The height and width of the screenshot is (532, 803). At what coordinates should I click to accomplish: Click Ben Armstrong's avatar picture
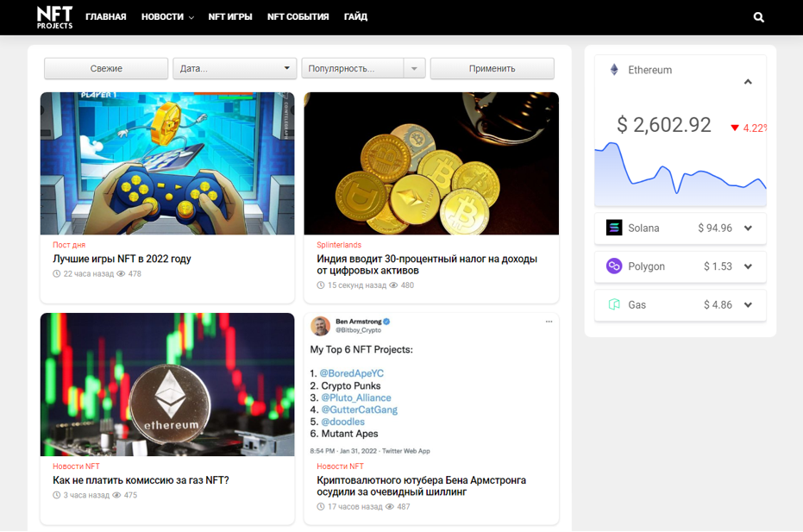click(321, 326)
